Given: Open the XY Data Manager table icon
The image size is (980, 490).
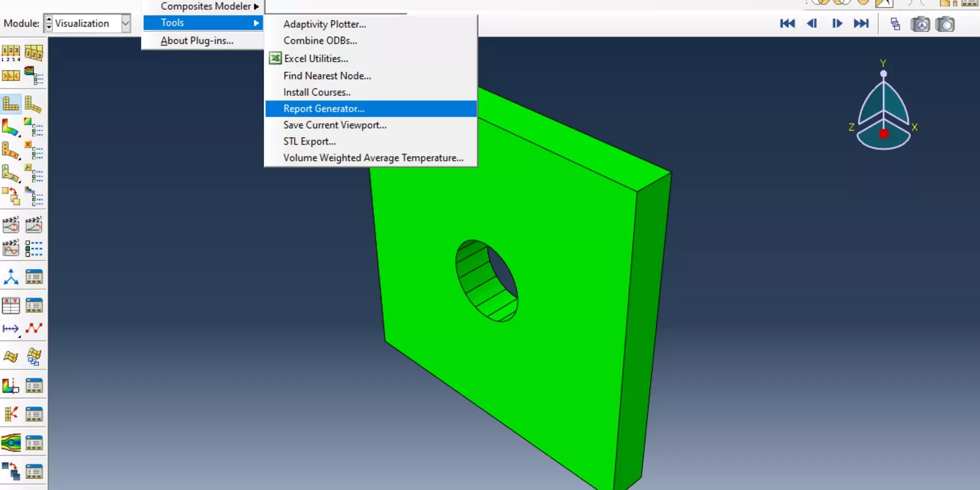Looking at the screenshot, I should point(34,305).
